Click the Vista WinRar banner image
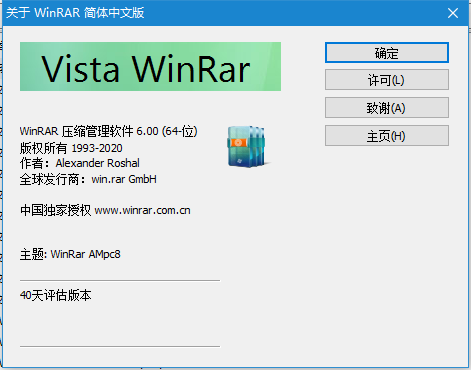Screen dimensions: 471x370 pyautogui.click(x=150, y=66)
